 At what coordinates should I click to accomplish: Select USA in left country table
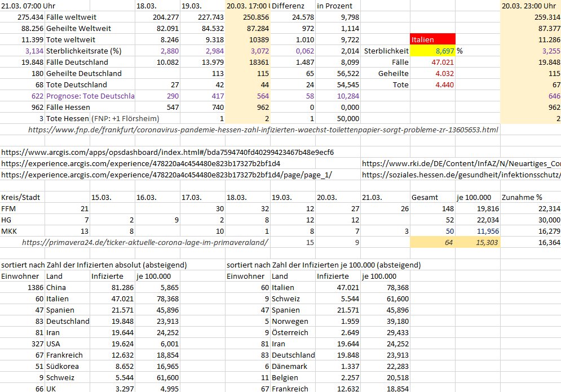(68, 344)
